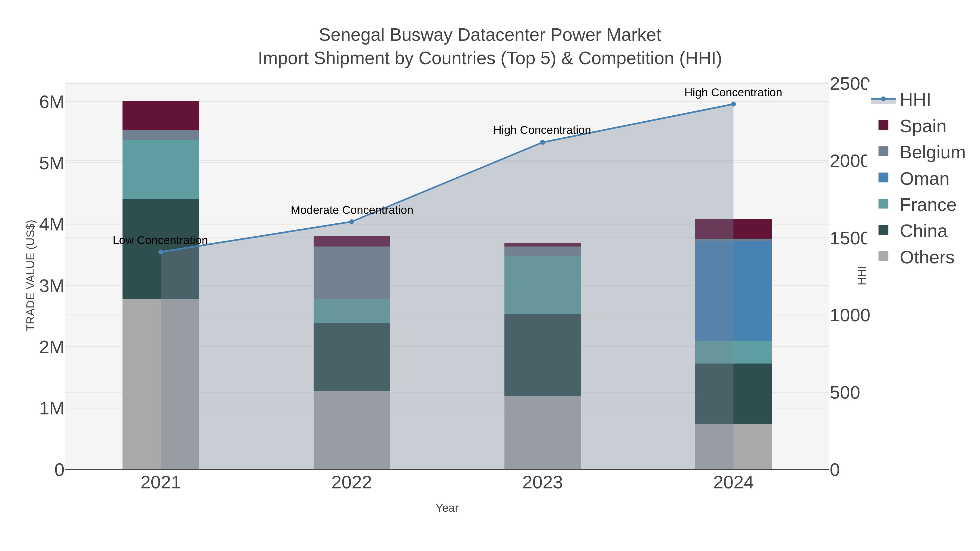Screen dimensions: 980x551
Task: Click the High Concentration label above 2023
Action: point(542,130)
